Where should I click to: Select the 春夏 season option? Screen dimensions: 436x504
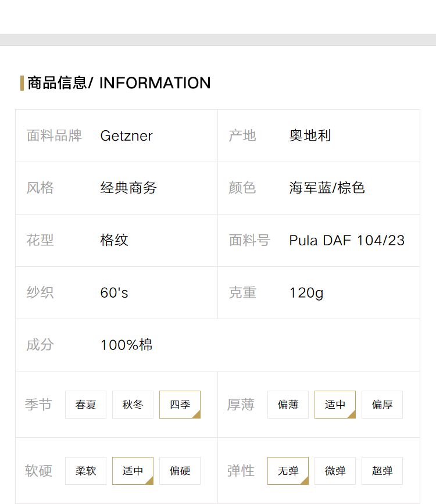click(85, 405)
